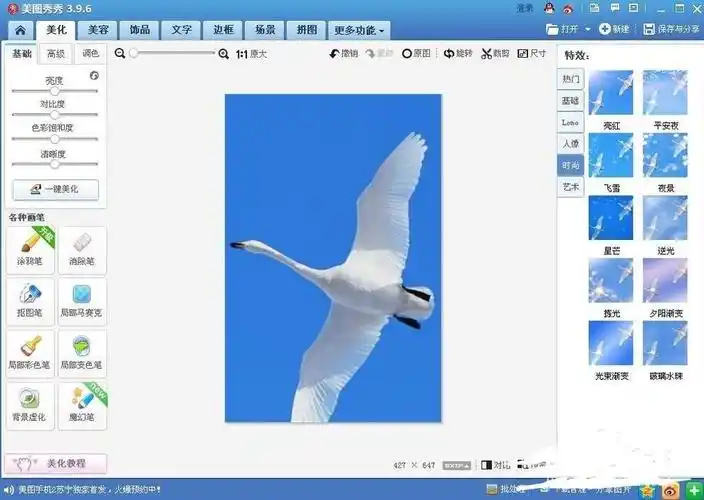This screenshot has width=704, height=500.
Task: Choose the 局部马赛克 mosaic tool
Action: click(x=82, y=303)
